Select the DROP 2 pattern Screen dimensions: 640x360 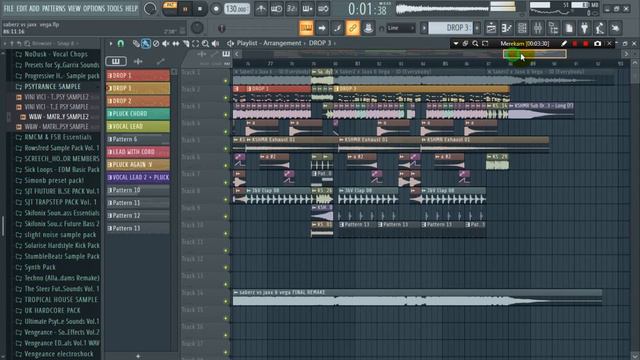click(138, 101)
